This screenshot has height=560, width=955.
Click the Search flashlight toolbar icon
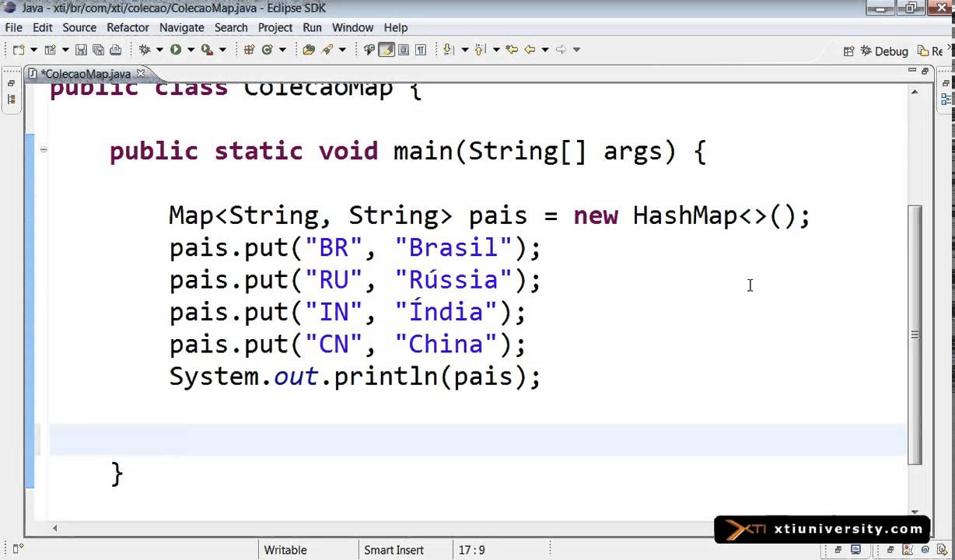point(327,50)
